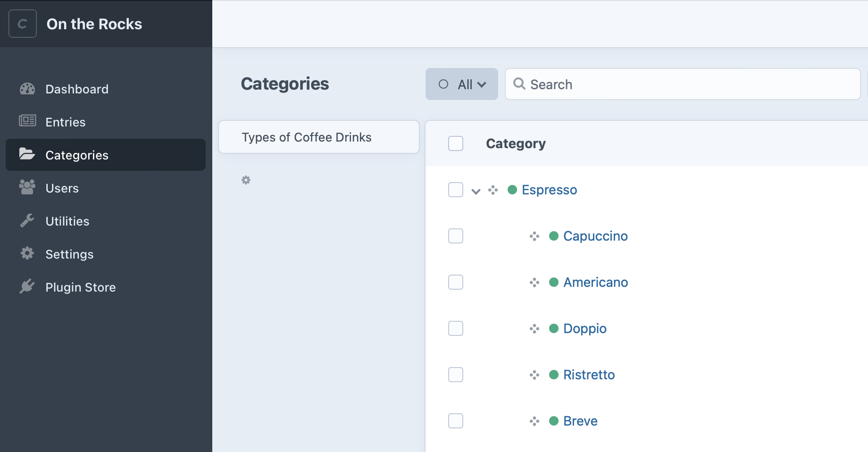Click the Categories folder icon
868x452 pixels.
(27, 155)
